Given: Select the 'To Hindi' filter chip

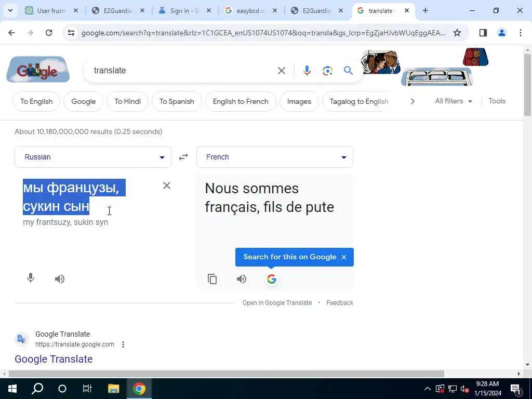Looking at the screenshot, I should (128, 101).
